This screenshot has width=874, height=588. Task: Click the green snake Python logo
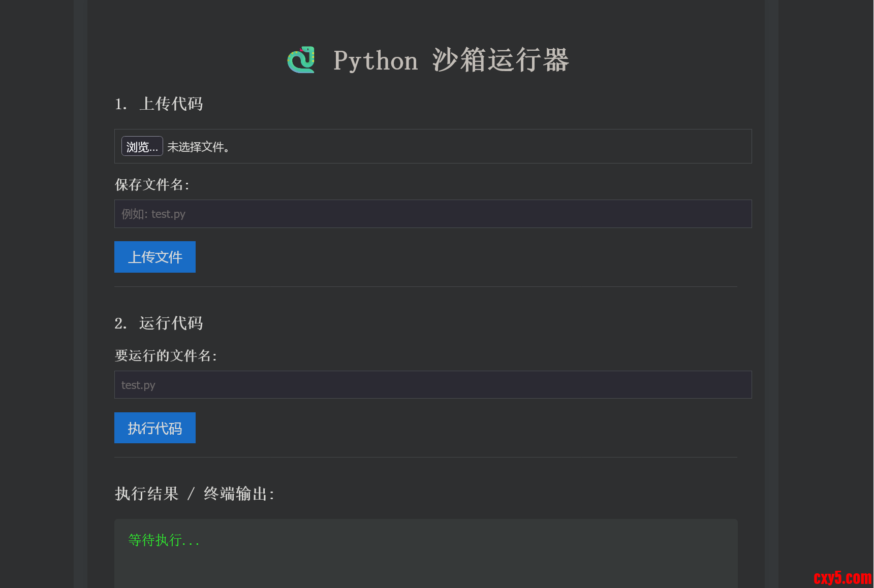(x=301, y=60)
